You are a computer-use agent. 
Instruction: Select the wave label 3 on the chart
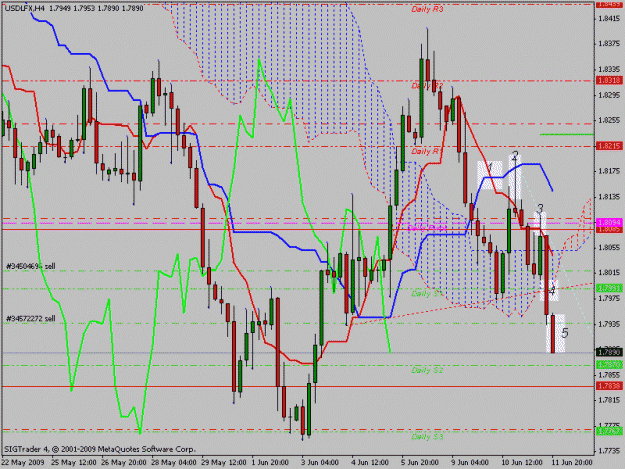(540, 208)
